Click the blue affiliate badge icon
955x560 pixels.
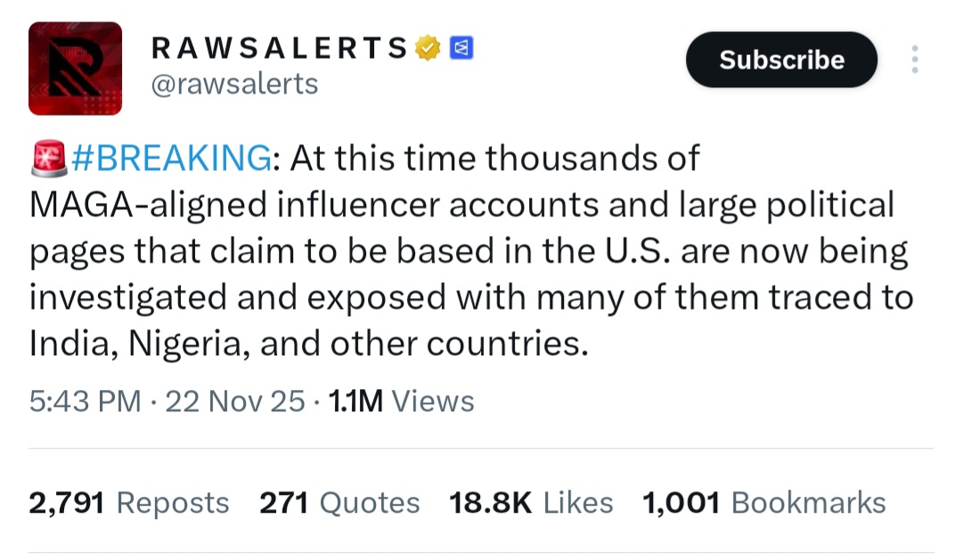461,47
